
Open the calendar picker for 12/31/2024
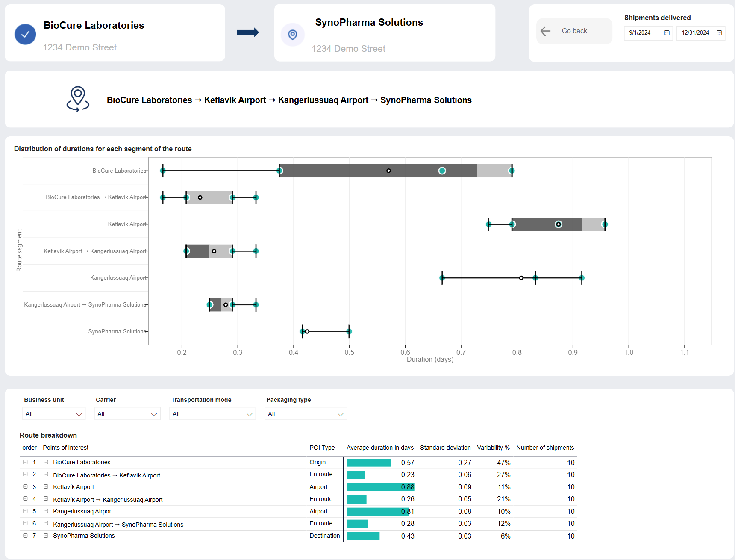[x=719, y=33]
